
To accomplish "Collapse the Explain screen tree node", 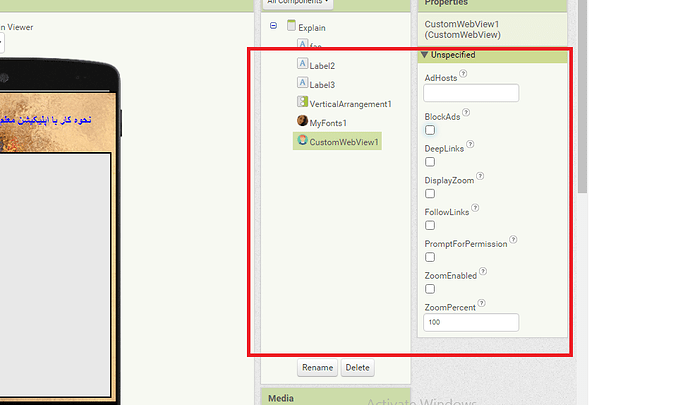I will tap(273, 27).
